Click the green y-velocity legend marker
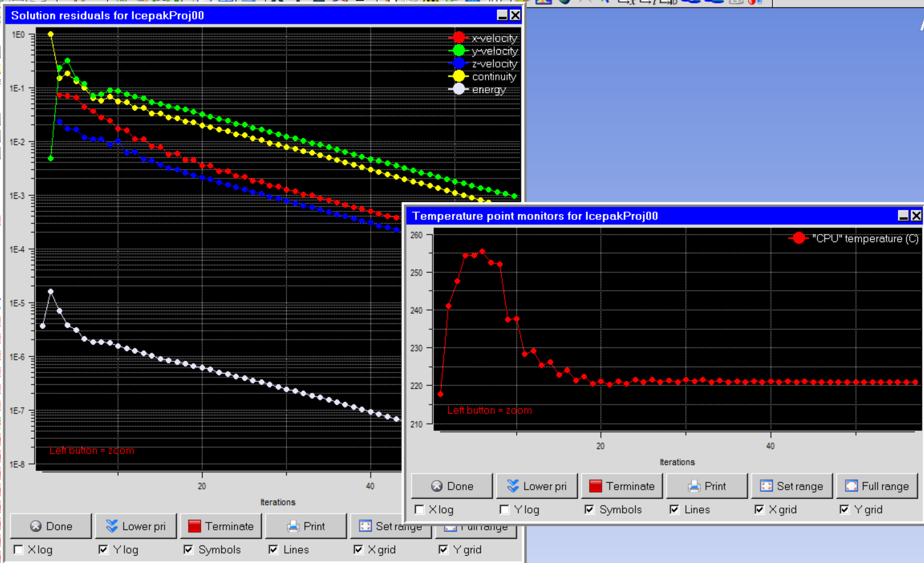 459,50
